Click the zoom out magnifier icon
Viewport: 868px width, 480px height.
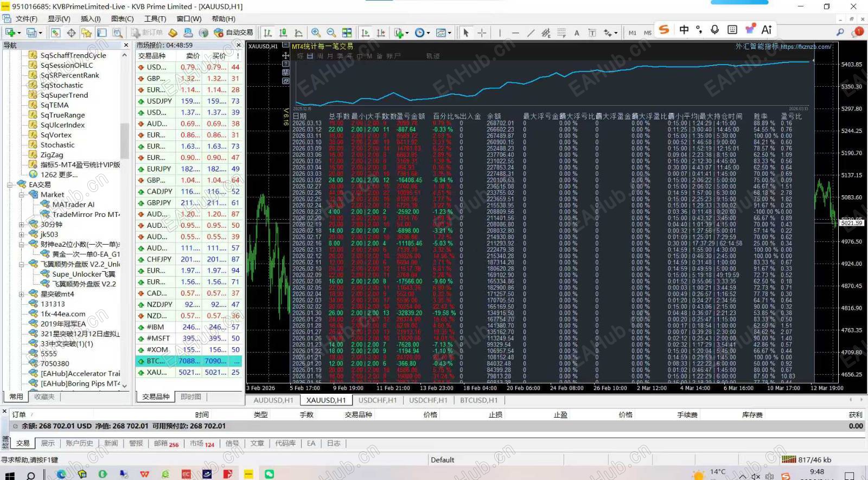331,33
